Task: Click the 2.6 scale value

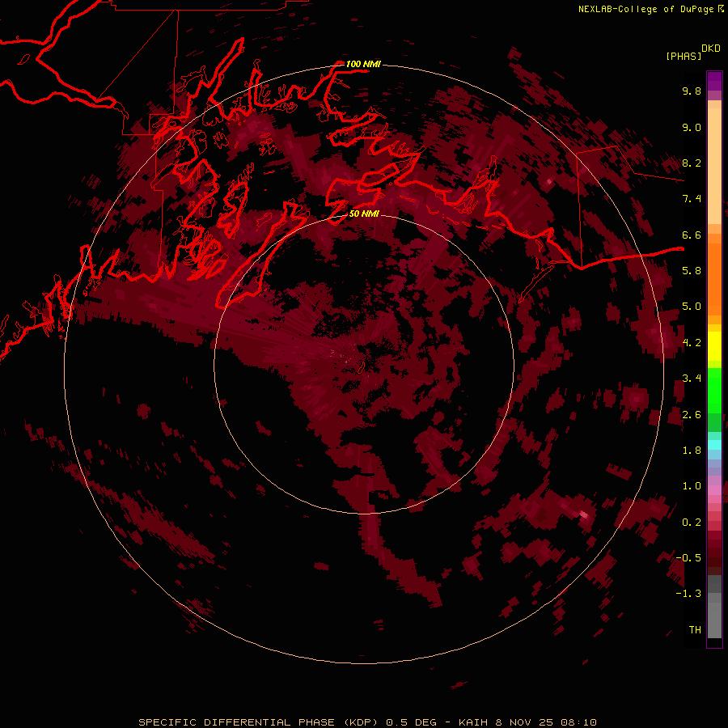Action: point(692,415)
